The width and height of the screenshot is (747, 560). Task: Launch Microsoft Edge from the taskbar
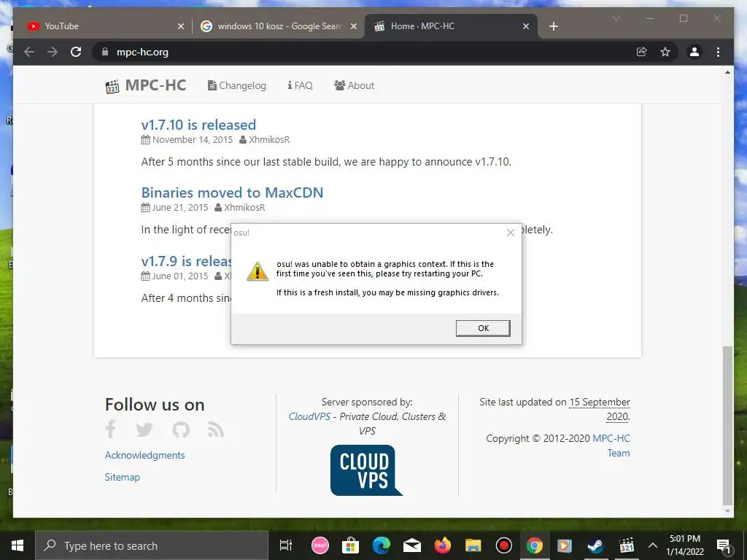[381, 545]
